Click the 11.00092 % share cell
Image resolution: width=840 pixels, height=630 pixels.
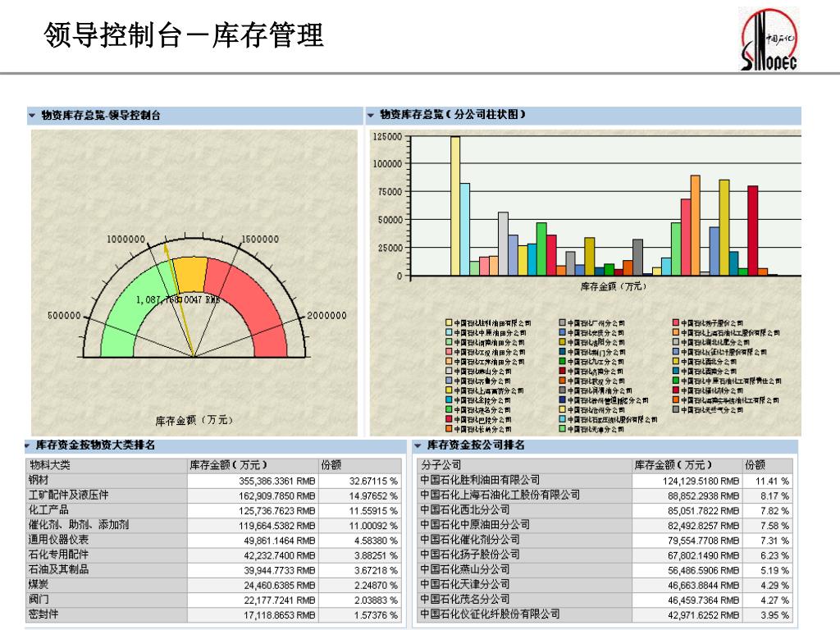point(360,526)
